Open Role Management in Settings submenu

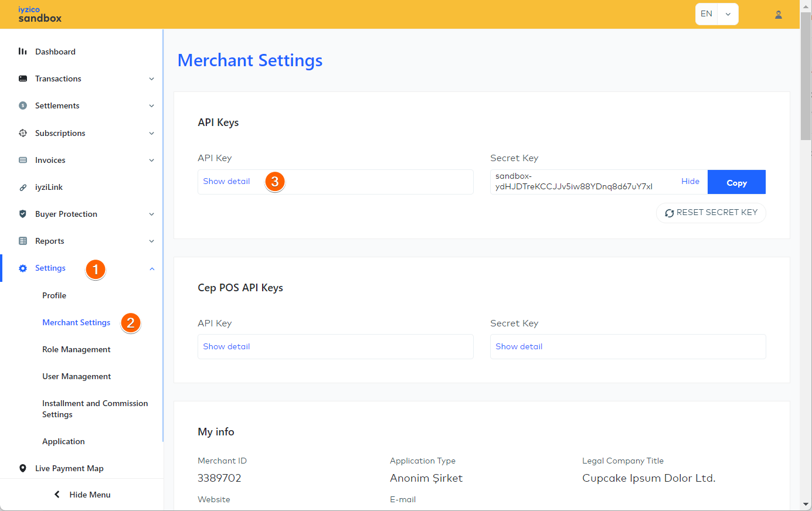coord(76,349)
